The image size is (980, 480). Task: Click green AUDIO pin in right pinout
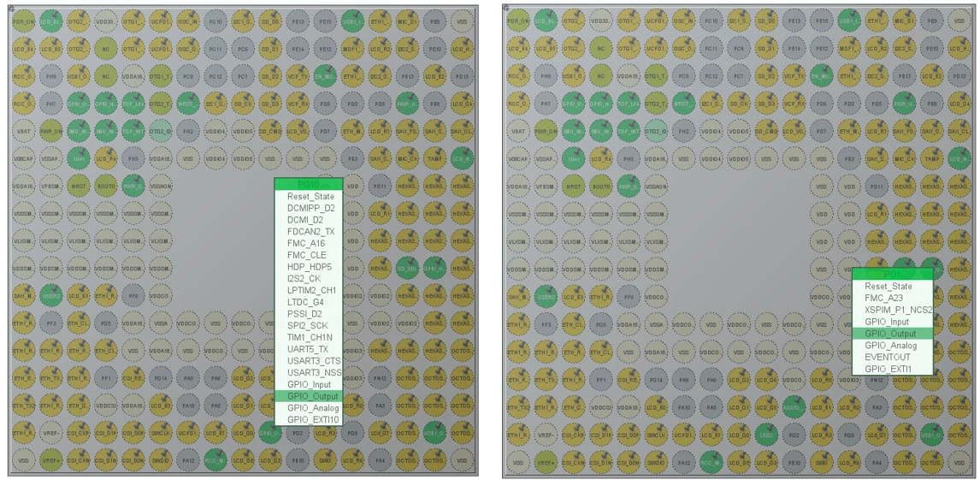click(x=793, y=406)
